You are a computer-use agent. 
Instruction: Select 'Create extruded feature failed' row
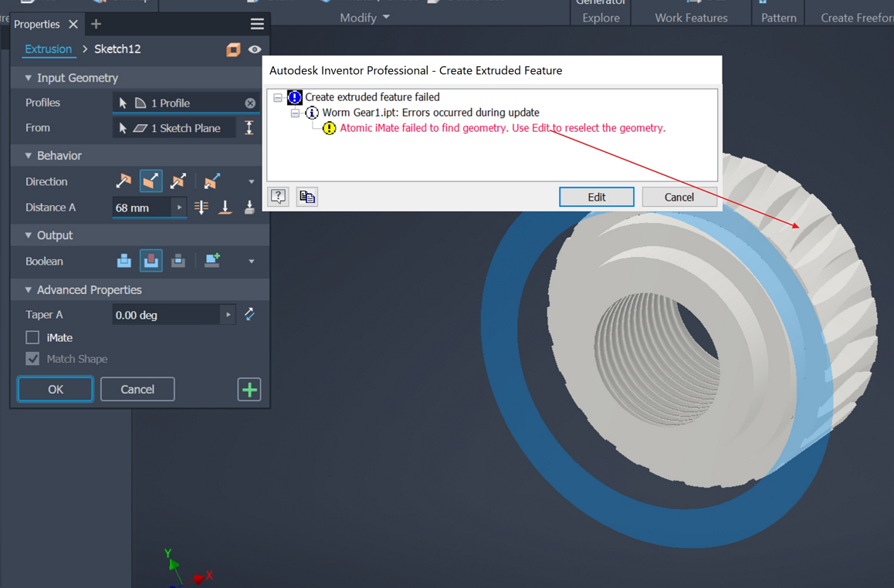click(x=372, y=97)
